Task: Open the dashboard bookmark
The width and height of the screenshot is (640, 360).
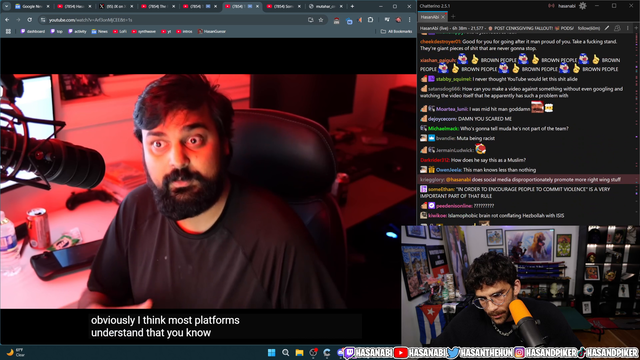Action: 33,31
